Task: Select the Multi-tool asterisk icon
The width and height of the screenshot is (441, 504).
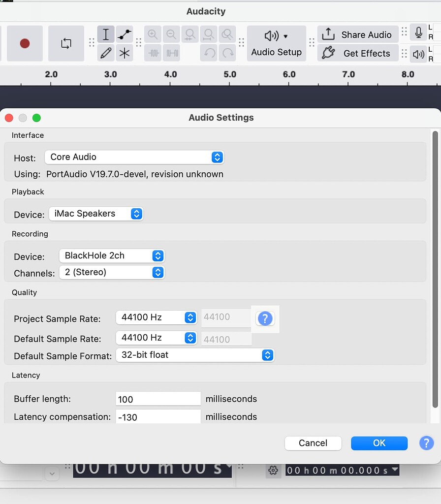Action: tap(125, 53)
